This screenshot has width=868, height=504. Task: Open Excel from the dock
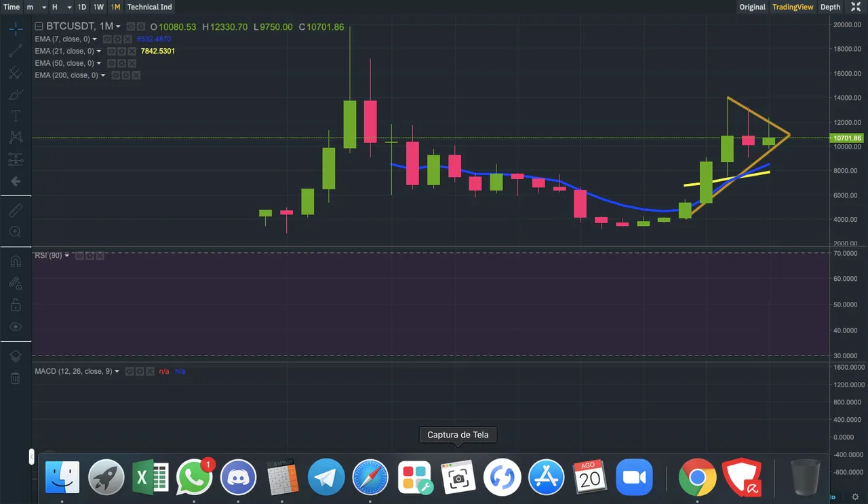pyautogui.click(x=151, y=477)
